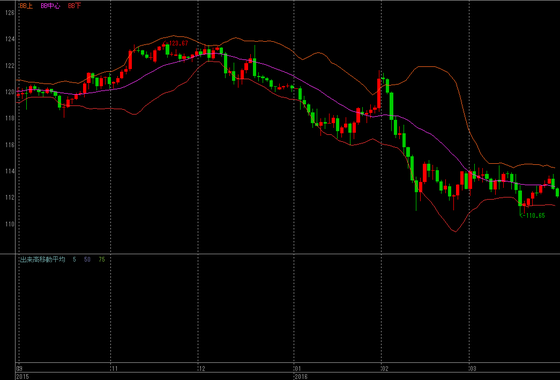
Task: Click the 2016 year label
Action: [300, 376]
